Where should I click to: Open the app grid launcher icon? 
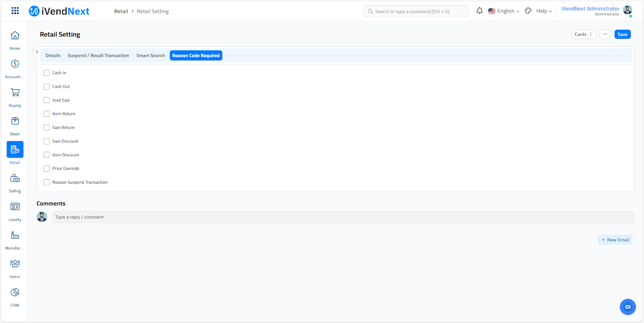pos(15,11)
